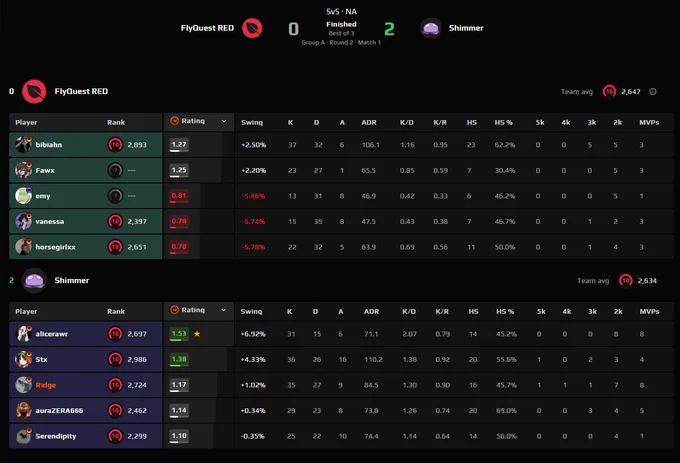Click Fawx's rating value 1.25
The height and width of the screenshot is (463, 680).
pos(179,170)
